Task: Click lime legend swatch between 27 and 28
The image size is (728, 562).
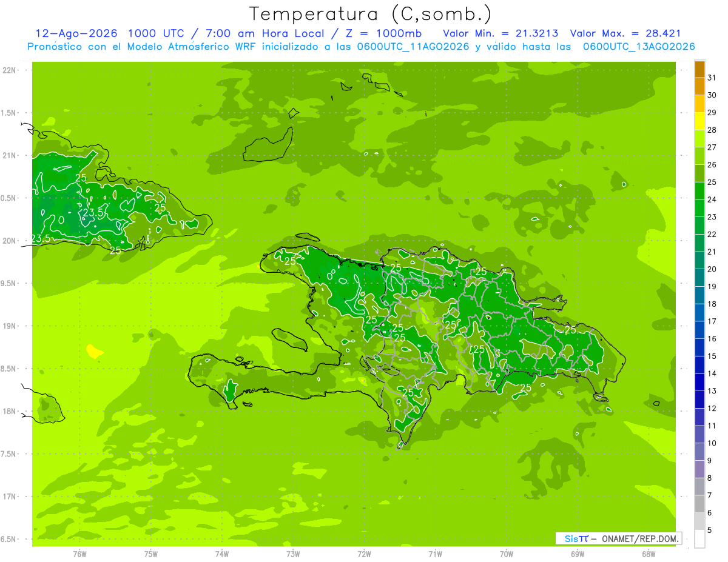Action: tap(699, 139)
